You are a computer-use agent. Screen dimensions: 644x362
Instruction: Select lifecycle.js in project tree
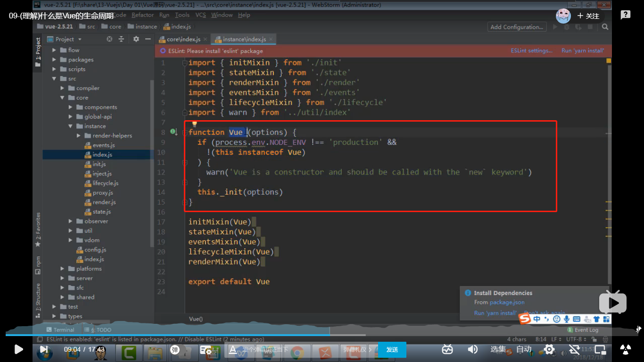102,183
